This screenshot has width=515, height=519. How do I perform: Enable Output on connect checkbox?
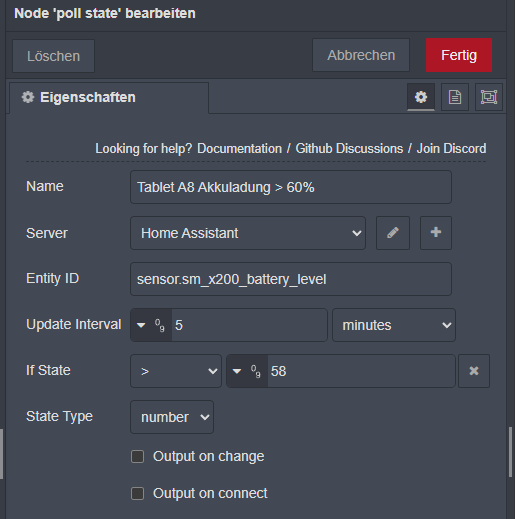coord(137,493)
